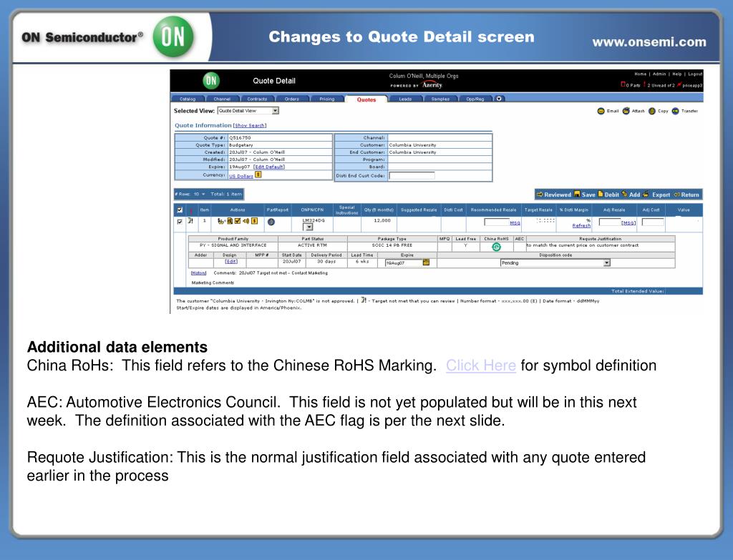Click the Export toolbar button
733x560 pixels.
[x=656, y=195]
